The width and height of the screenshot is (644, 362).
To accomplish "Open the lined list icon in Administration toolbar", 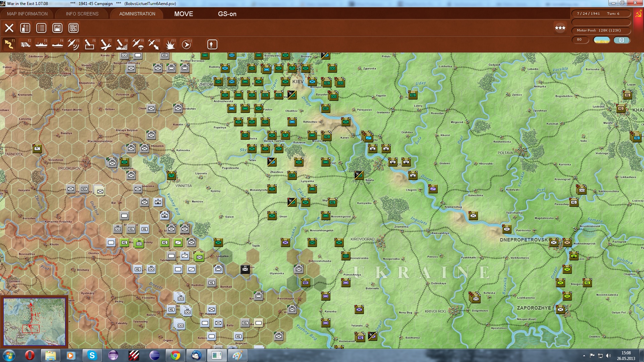I will 41,28.
